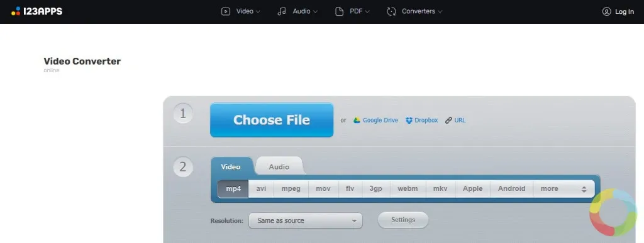Viewport: 644px width, 243px height.
Task: Select the Apple device preset
Action: (472, 188)
